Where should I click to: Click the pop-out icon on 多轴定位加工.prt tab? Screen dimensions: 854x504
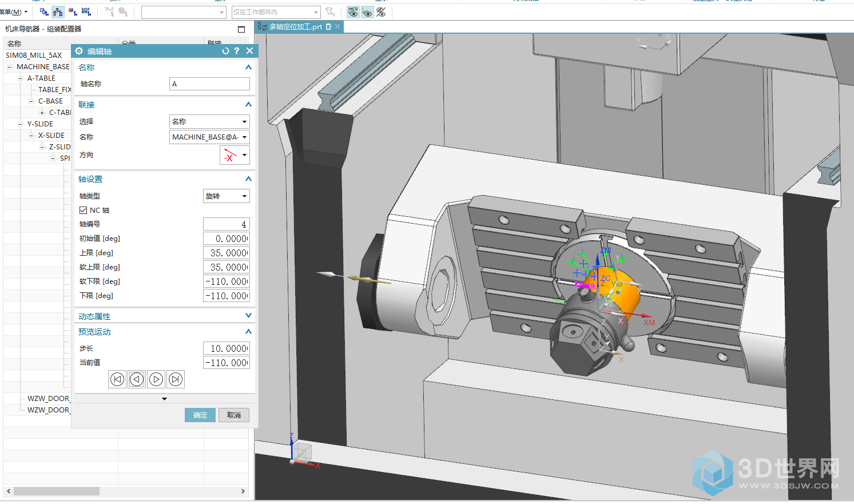pyautogui.click(x=328, y=27)
